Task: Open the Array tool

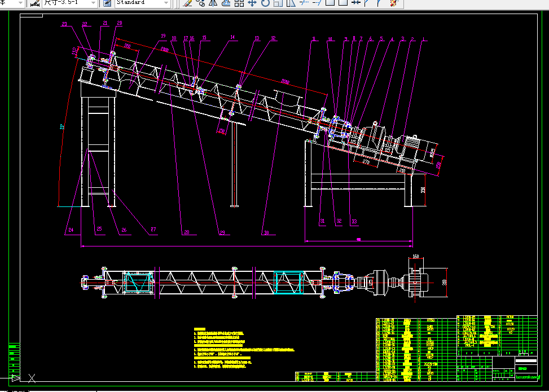Action: point(239,3)
